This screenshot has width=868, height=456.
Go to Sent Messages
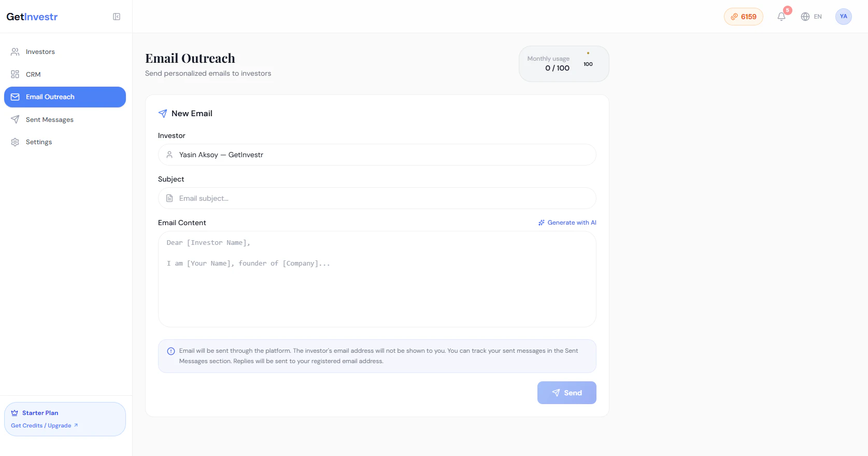tap(65, 119)
